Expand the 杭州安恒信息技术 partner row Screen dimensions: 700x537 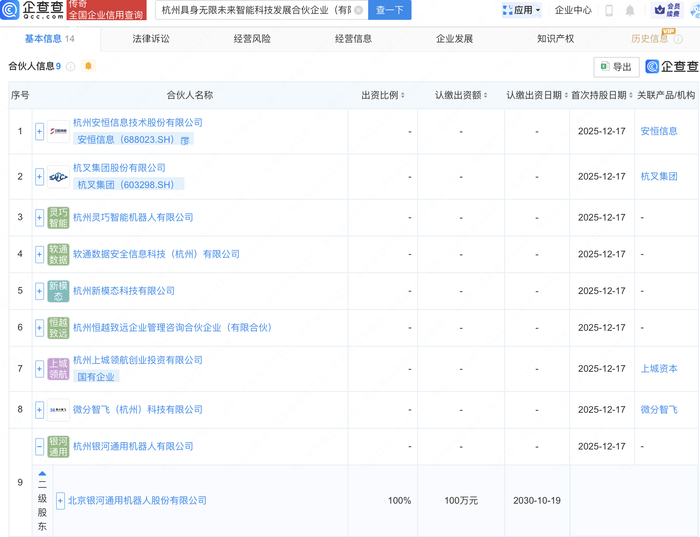pos(40,132)
